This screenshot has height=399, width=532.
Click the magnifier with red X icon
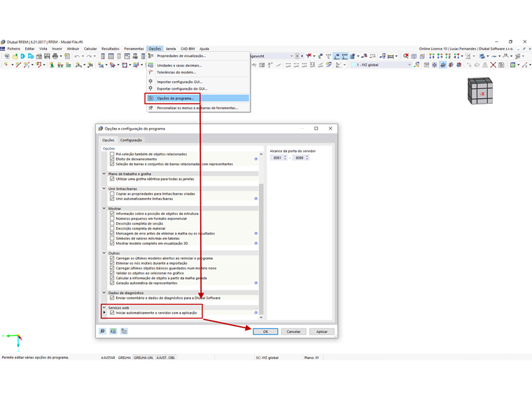[x=406, y=56]
